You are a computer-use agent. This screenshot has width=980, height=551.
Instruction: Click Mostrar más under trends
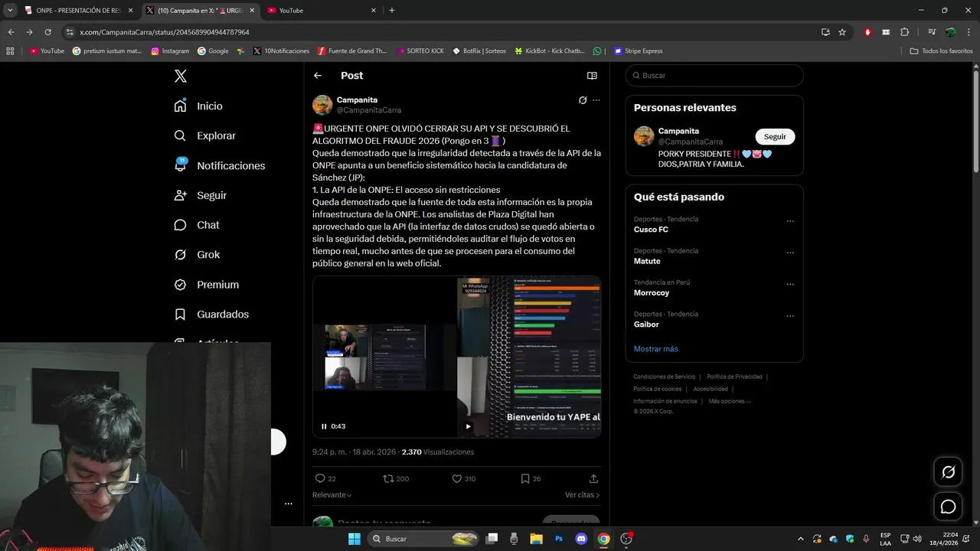click(655, 349)
